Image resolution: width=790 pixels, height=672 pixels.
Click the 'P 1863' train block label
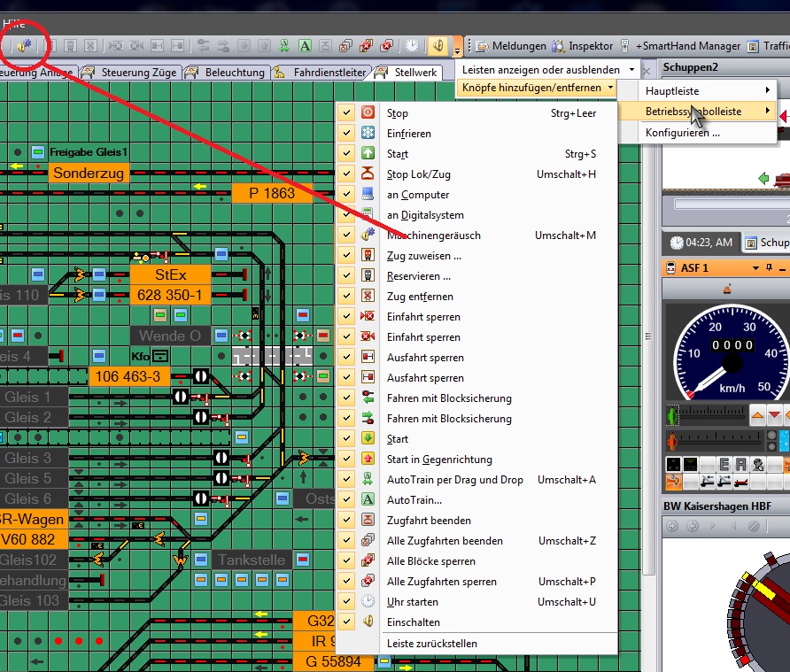coord(272,193)
